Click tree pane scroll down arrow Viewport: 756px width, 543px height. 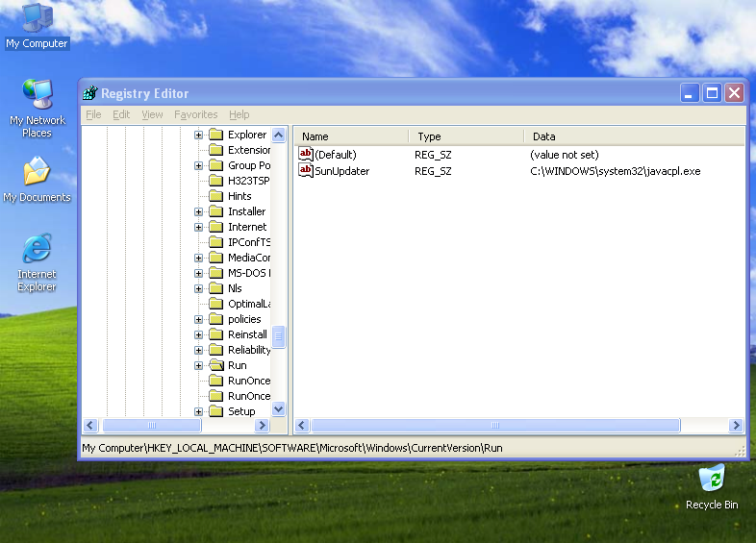point(279,409)
